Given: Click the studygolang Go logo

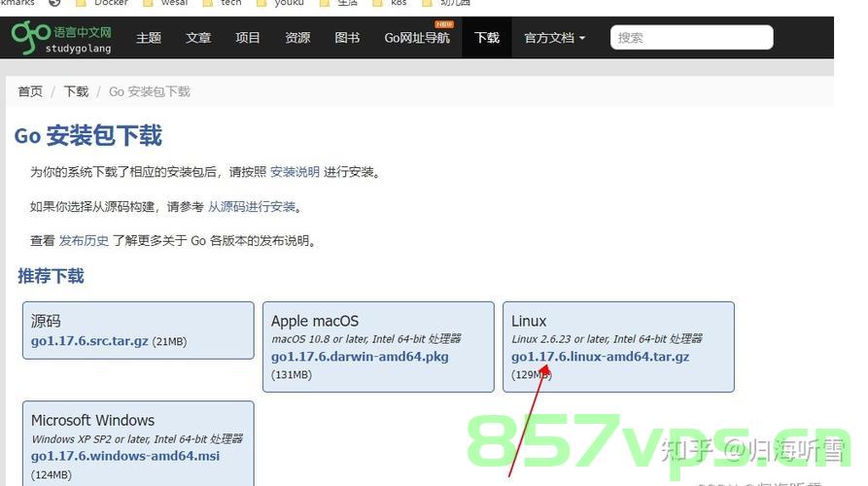Looking at the screenshot, I should pos(61,37).
